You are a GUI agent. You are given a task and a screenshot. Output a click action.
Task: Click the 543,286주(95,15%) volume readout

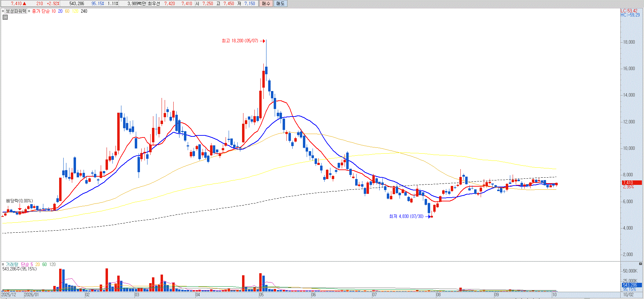click(x=20, y=269)
